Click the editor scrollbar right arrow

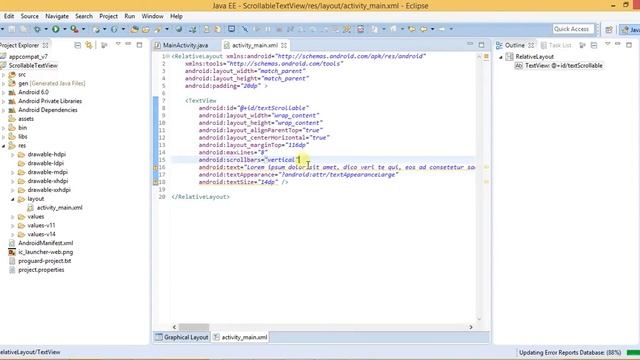(471, 327)
